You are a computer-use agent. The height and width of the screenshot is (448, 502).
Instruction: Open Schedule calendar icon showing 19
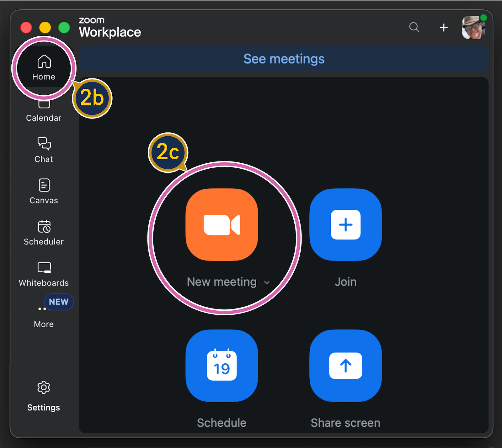pos(222,366)
